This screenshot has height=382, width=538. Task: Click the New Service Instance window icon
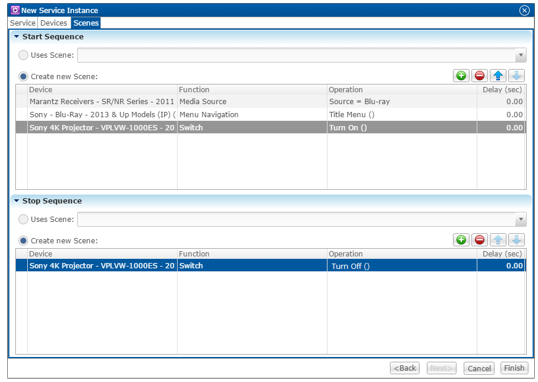(15, 10)
